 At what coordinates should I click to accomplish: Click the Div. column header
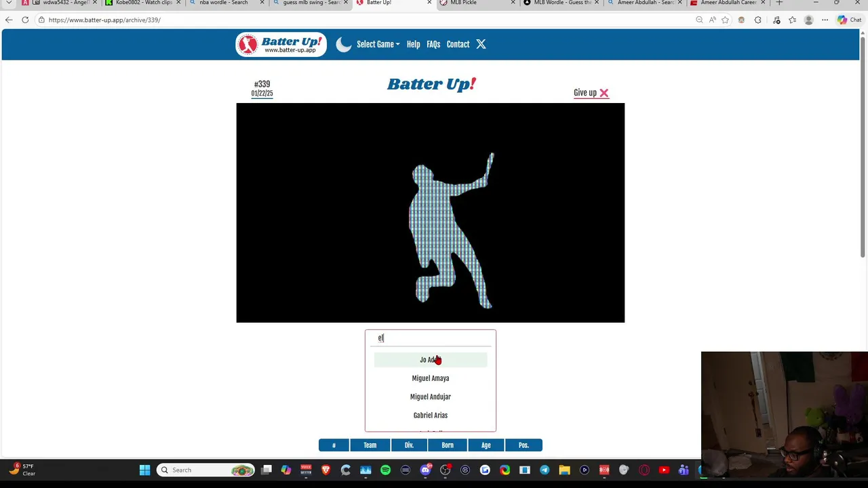coord(409,445)
